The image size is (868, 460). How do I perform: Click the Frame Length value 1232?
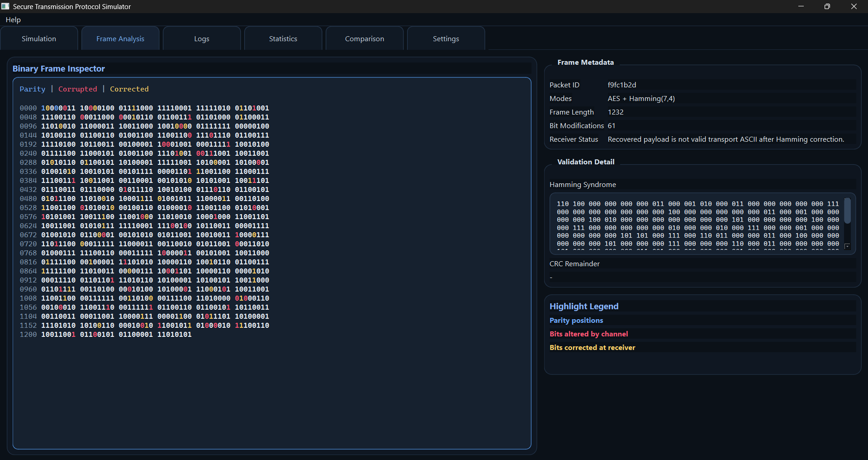click(616, 112)
